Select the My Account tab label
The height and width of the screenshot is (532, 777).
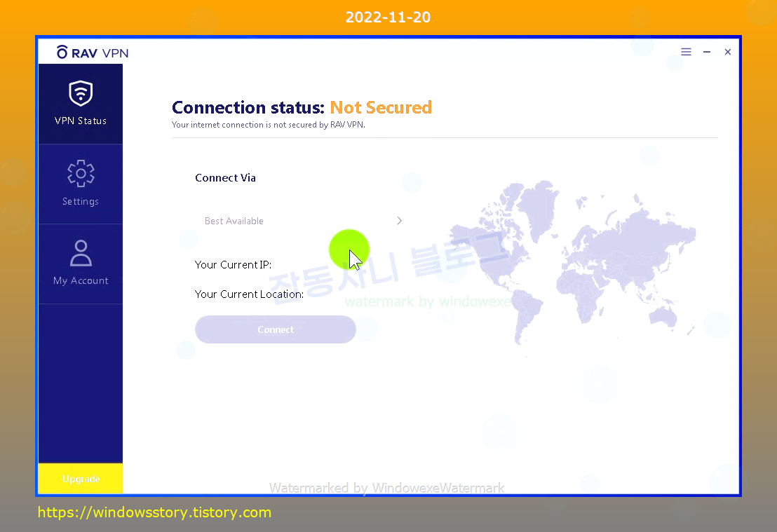(x=81, y=281)
